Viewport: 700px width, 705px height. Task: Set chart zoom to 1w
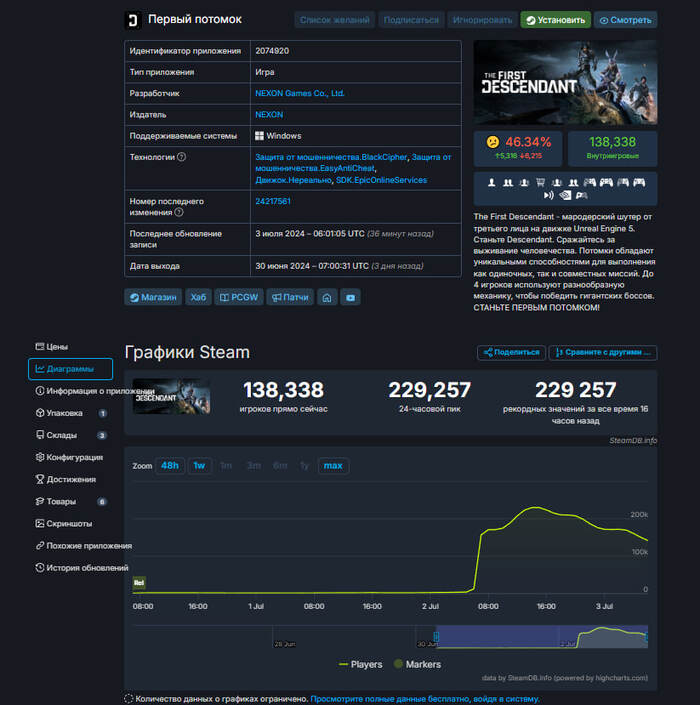coord(199,466)
